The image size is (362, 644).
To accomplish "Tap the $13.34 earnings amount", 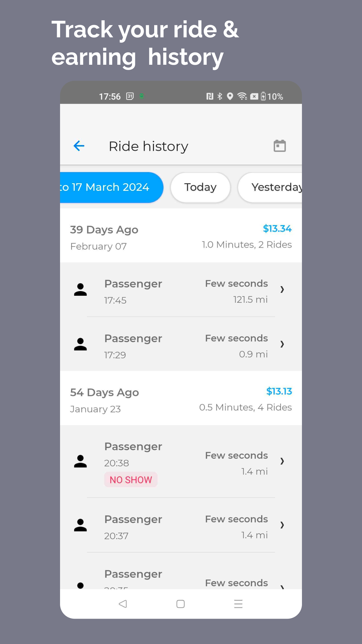I will click(277, 229).
